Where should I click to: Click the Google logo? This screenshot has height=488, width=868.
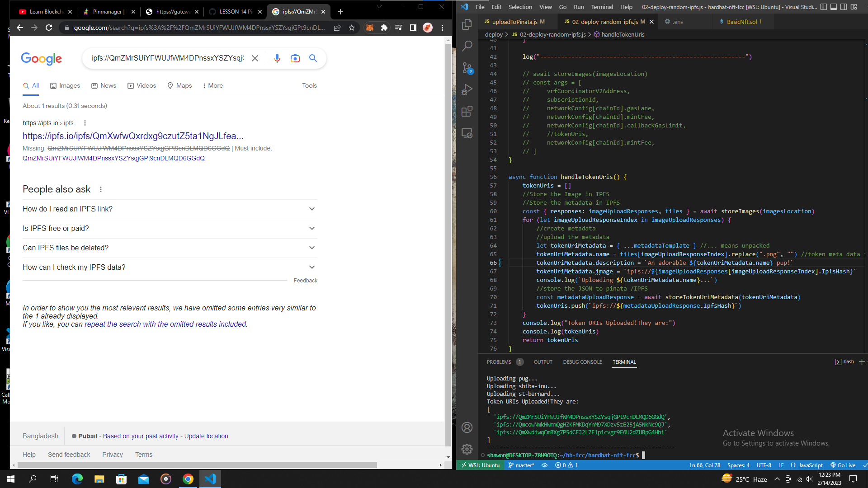coord(41,59)
